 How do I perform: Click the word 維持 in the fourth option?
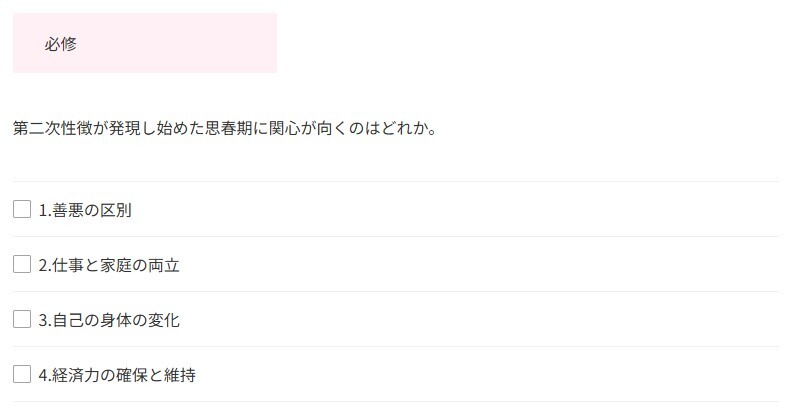point(180,375)
